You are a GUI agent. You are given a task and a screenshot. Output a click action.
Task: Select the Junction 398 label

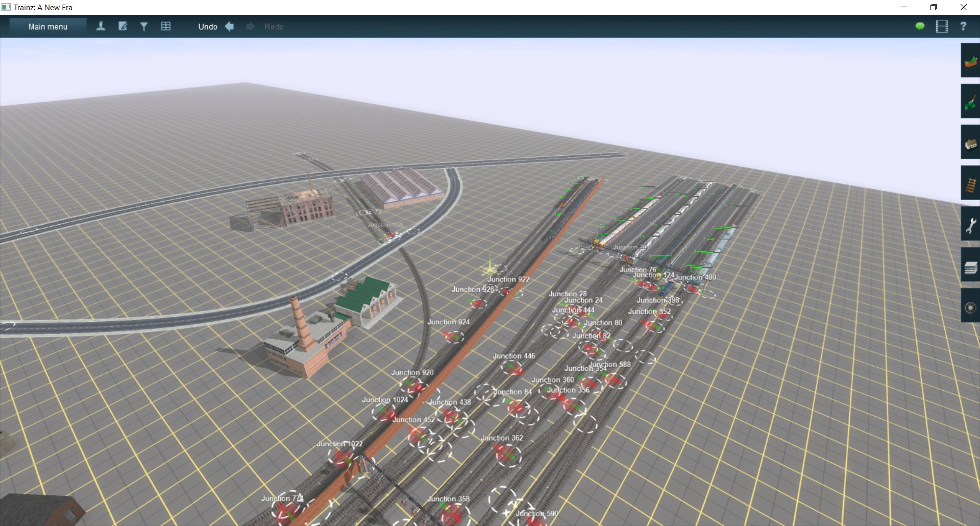pos(658,300)
